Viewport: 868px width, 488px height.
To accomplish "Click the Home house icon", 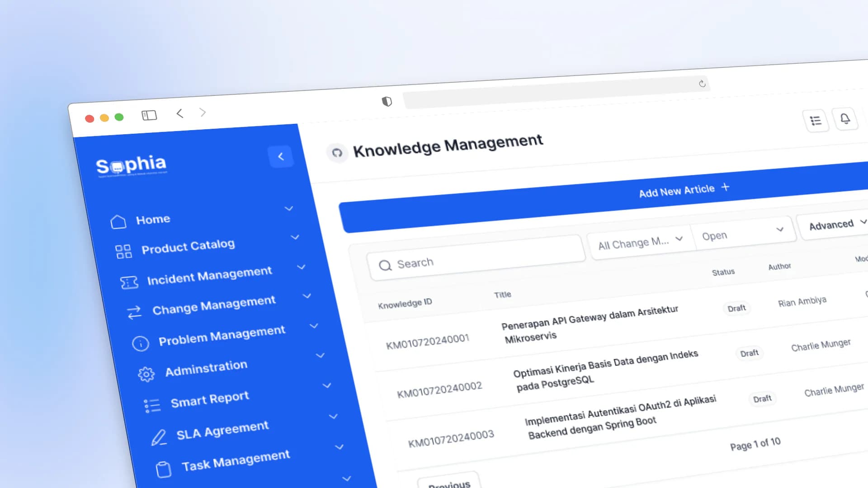I will 118,222.
